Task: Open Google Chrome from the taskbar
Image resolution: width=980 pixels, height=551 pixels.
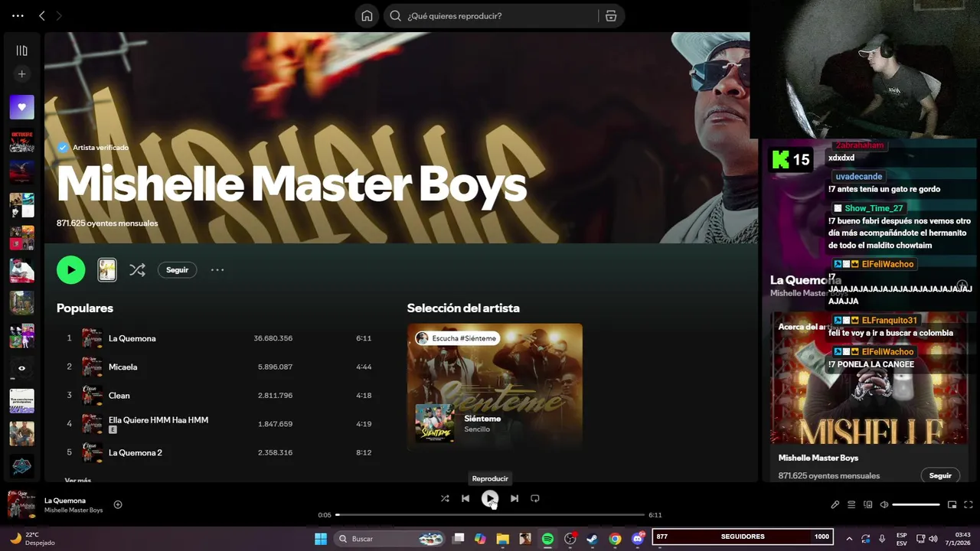Action: click(x=615, y=539)
